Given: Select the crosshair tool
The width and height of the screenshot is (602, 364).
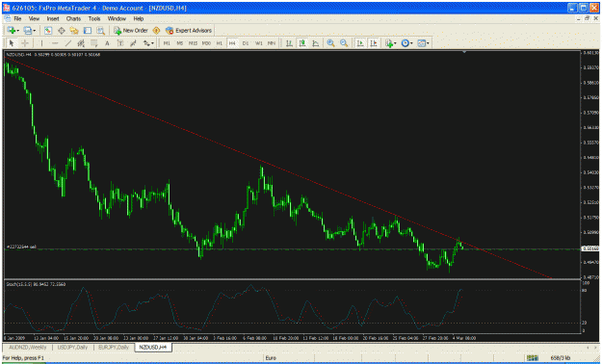Looking at the screenshot, I should pos(25,43).
